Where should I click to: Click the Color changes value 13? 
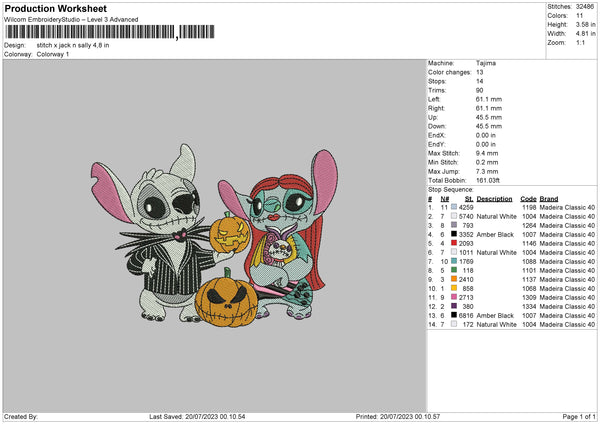click(x=479, y=72)
